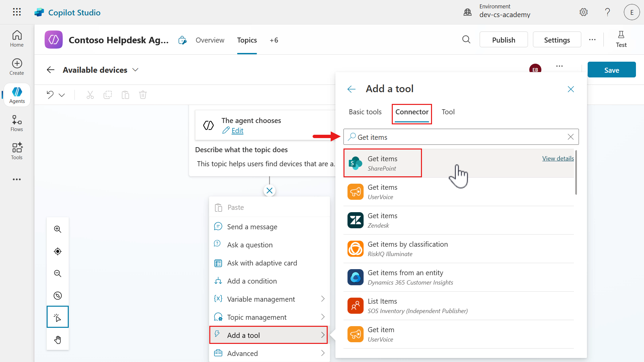
Task: Click the zoom in canvas icon
Action: point(58,229)
